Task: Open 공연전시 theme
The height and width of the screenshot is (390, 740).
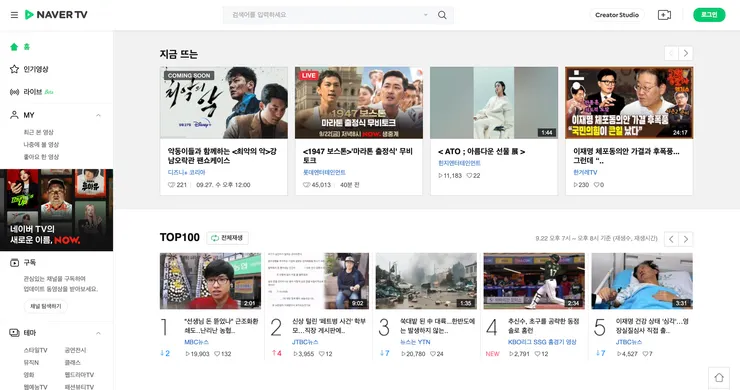Action: coord(76,350)
